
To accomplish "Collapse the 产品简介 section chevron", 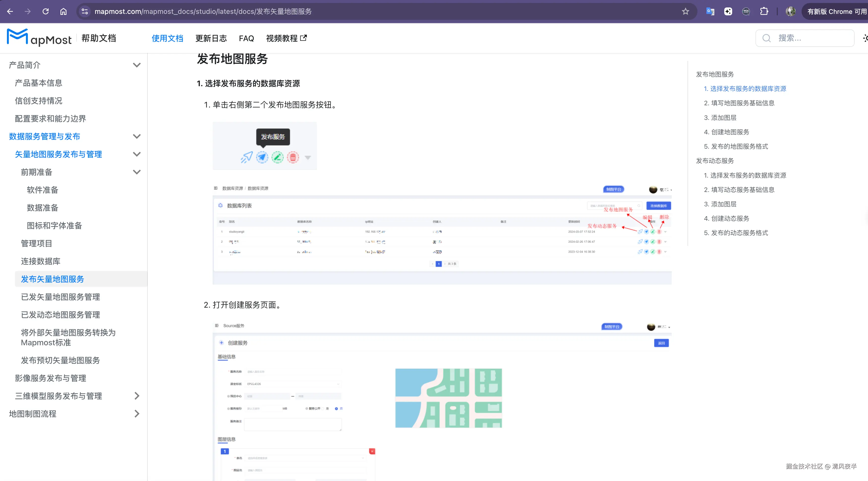I will click(x=137, y=65).
